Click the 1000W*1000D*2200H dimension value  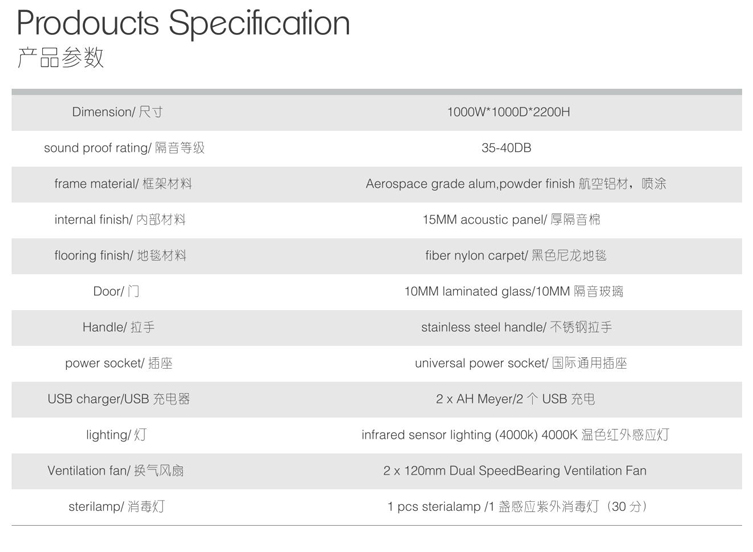coord(509,112)
